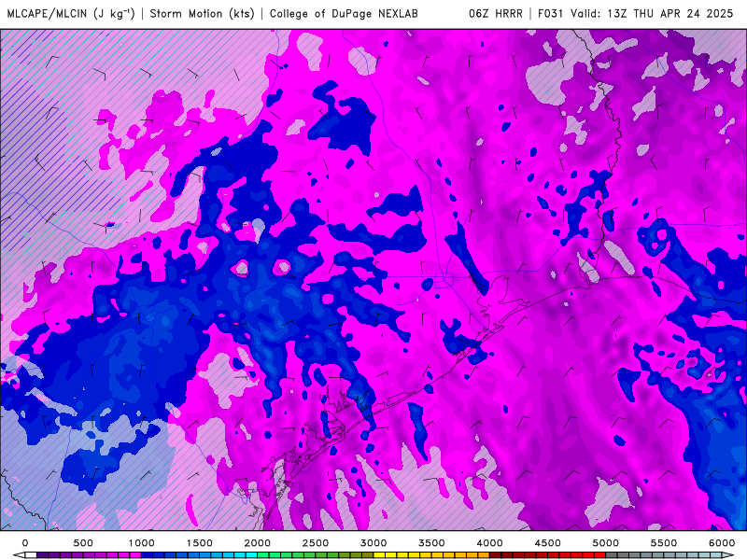Click the 4500 label on the color scale
747x560 pixels.
548,543
